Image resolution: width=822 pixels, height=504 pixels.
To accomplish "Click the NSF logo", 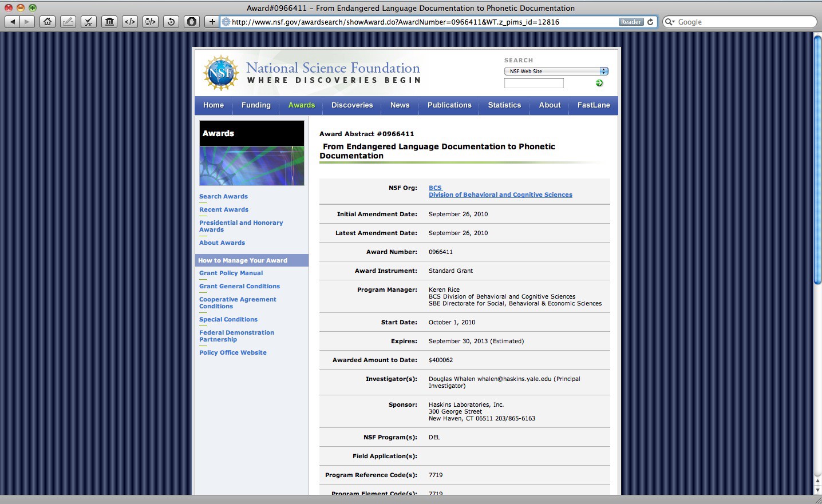I will 221,73.
